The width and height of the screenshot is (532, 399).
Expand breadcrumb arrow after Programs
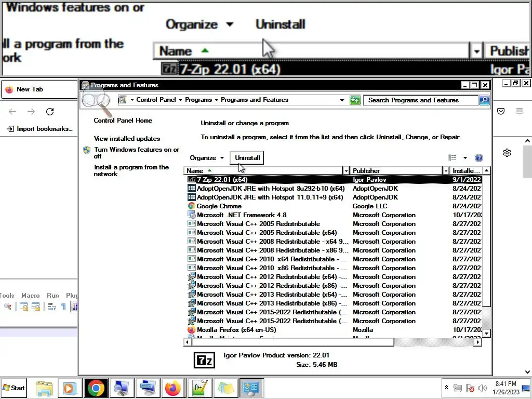pos(216,100)
